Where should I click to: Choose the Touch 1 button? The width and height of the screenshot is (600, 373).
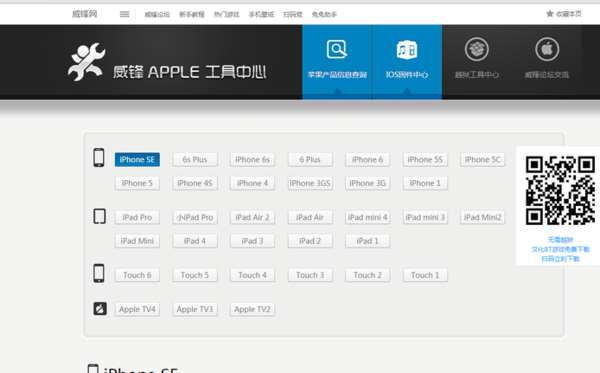pos(425,275)
